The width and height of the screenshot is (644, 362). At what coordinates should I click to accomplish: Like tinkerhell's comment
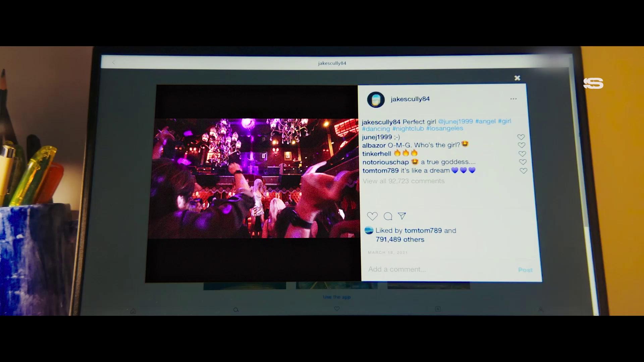click(x=522, y=154)
